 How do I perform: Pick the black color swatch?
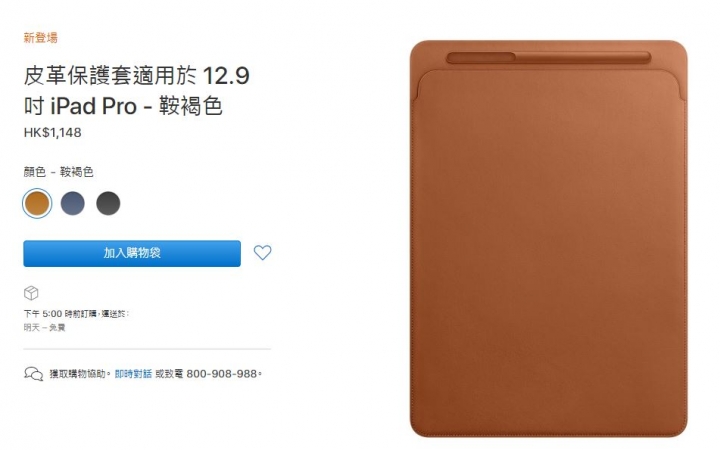(108, 203)
